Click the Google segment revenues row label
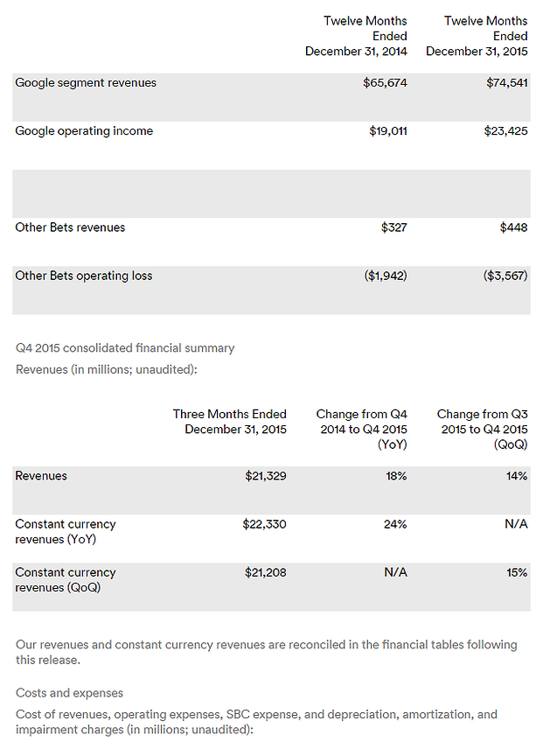The image size is (543, 756). point(86,83)
